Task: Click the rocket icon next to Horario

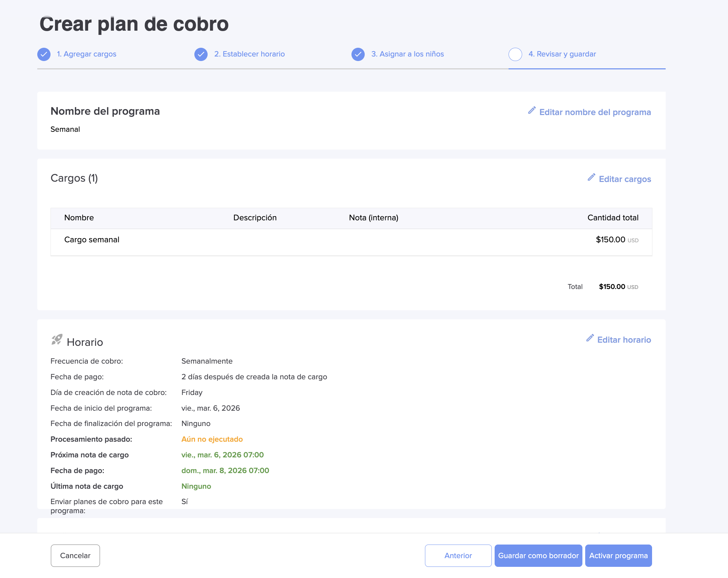Action: 57,339
